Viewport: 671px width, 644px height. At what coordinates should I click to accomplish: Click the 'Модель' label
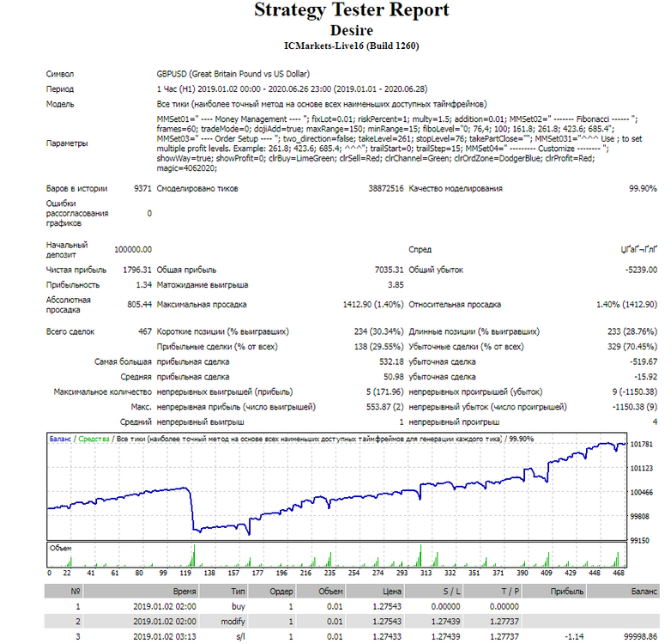click(x=60, y=104)
